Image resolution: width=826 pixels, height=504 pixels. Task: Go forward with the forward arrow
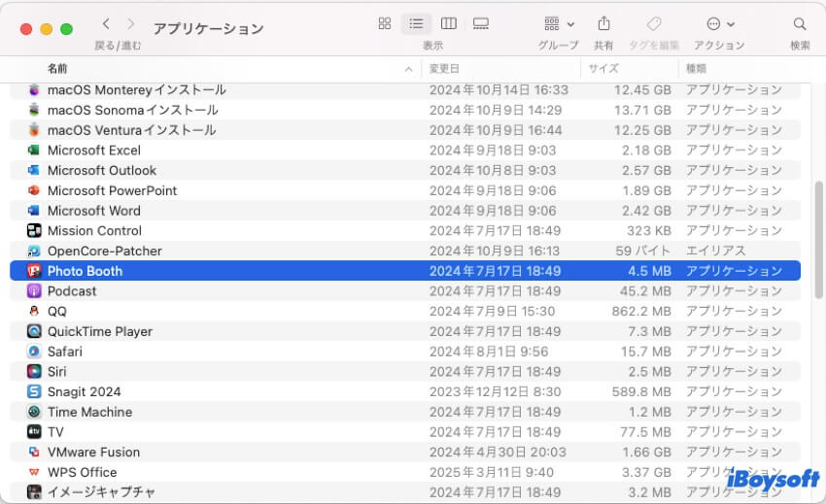pyautogui.click(x=130, y=23)
